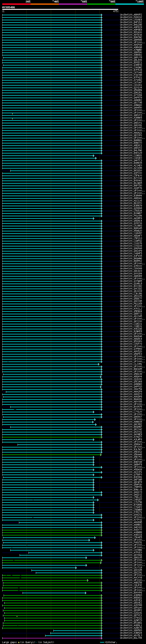Select the label UniRef100_Q6C8D2
Image resolution: width=146 pixels, height=644 pixels.
point(131,424)
